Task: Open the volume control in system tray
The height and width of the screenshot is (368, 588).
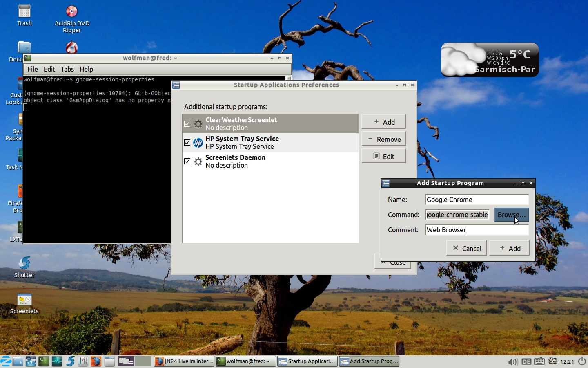Action: point(512,361)
